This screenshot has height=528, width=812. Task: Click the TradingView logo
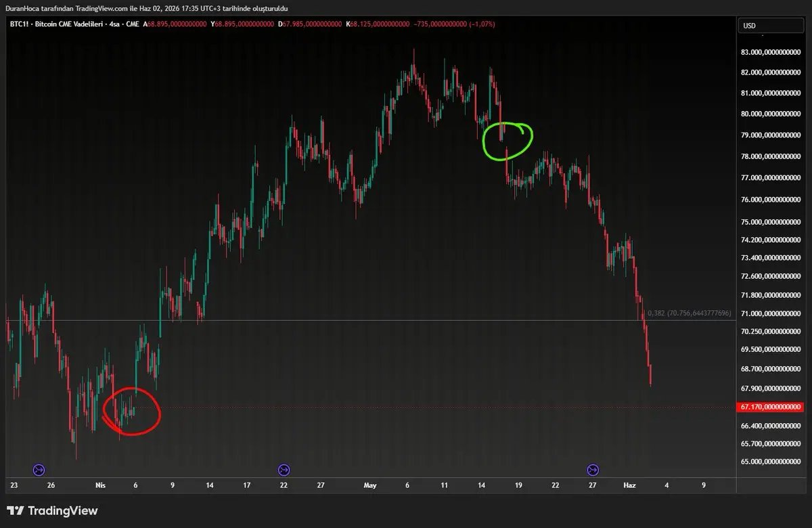coord(53,510)
